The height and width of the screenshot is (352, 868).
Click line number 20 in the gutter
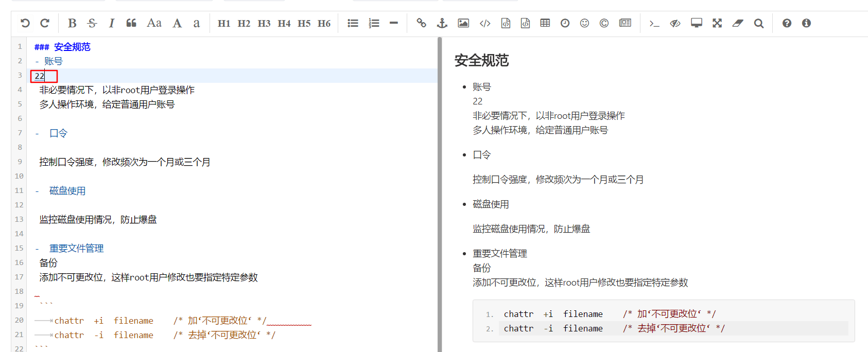pyautogui.click(x=19, y=320)
